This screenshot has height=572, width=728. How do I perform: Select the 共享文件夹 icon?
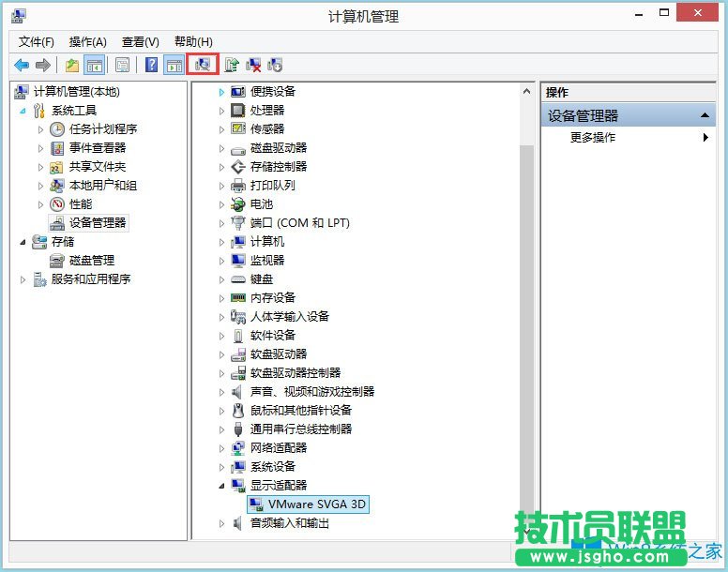coord(56,167)
